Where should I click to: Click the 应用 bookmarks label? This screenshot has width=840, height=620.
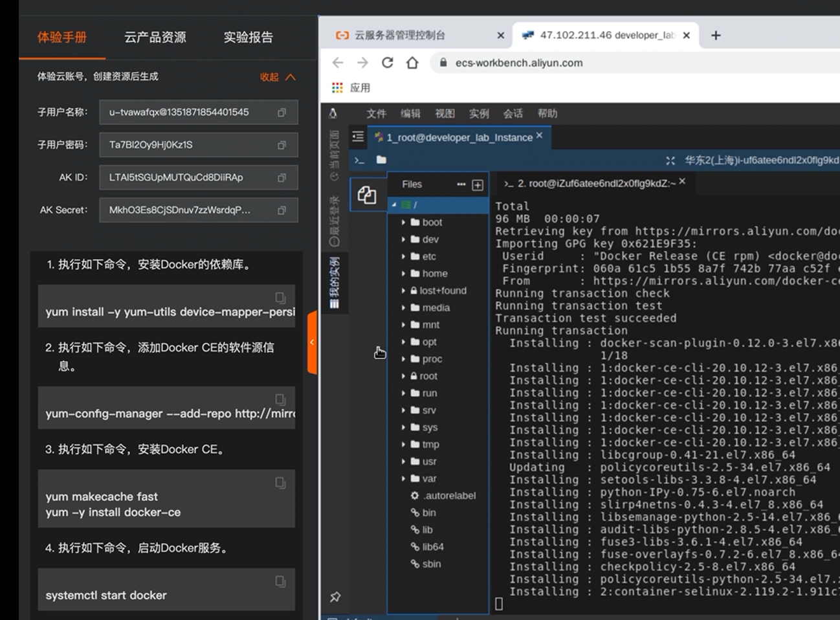(x=360, y=88)
